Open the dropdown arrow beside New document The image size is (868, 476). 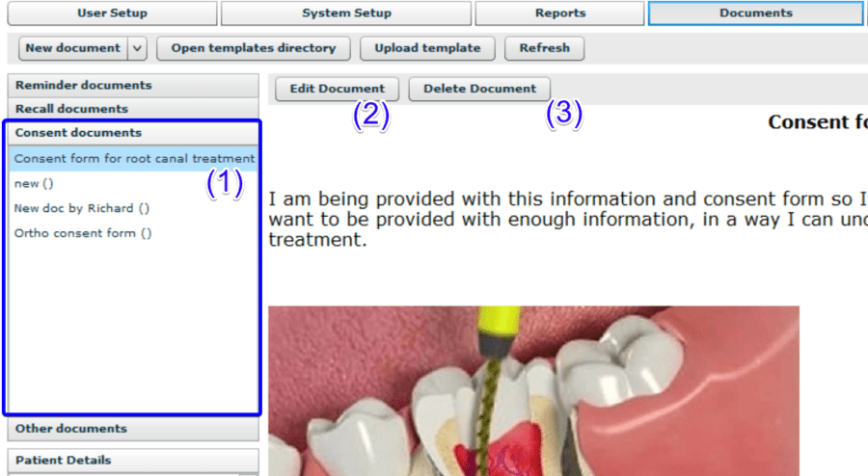pyautogui.click(x=136, y=48)
